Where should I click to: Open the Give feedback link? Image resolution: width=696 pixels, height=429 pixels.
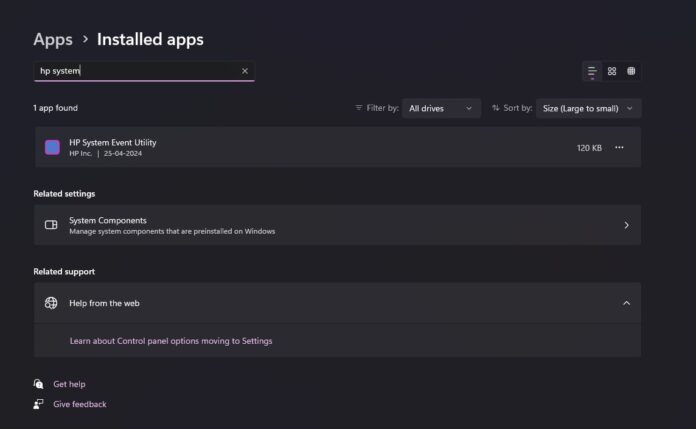[x=80, y=404]
